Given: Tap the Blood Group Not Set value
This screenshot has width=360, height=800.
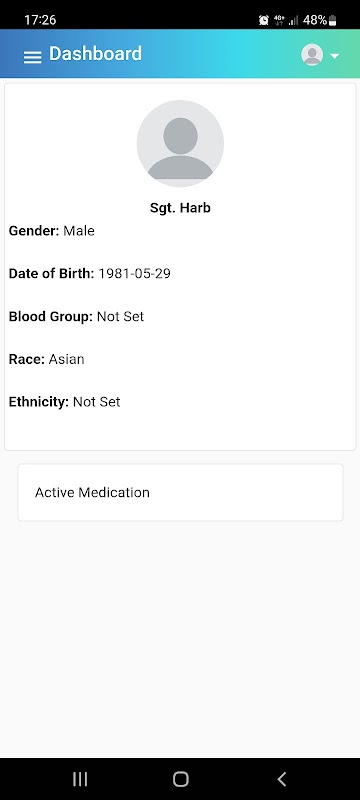Looking at the screenshot, I should coord(120,316).
